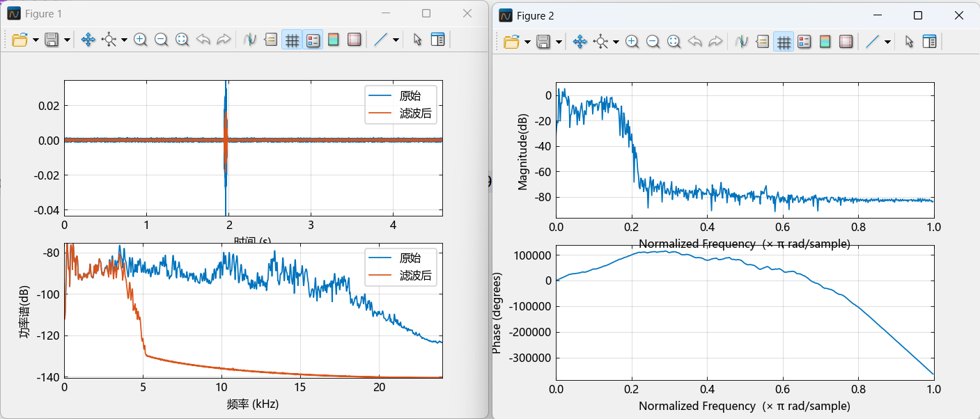This screenshot has width=980, height=419.
Task: Click the curve data tool in Figure 2
Action: (x=742, y=42)
